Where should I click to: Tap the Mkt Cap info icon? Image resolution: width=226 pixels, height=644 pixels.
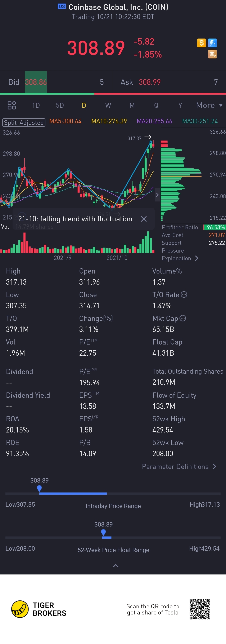coord(183,318)
